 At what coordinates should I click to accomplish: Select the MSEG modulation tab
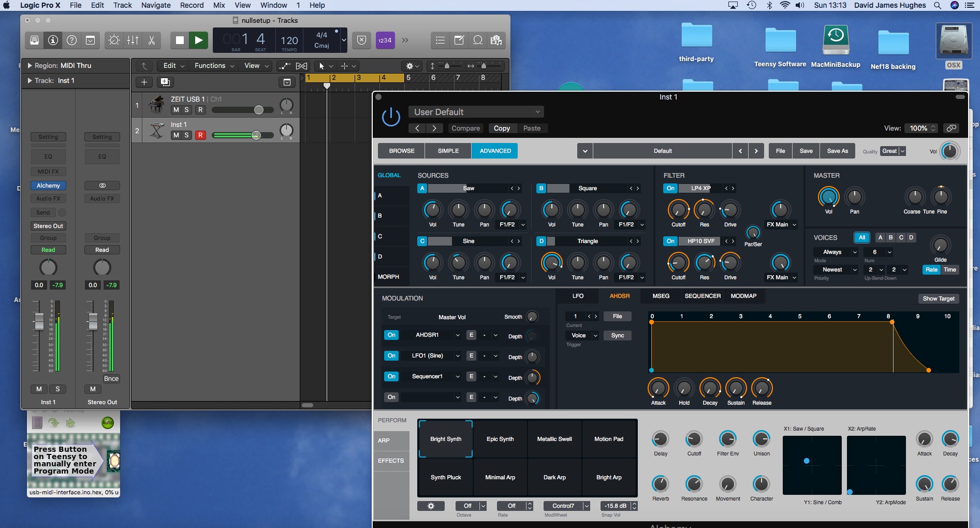pyautogui.click(x=661, y=296)
